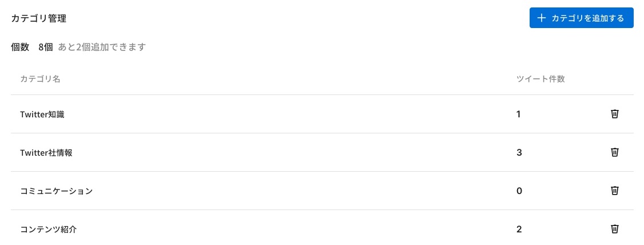Click tweet count 3 for Twitter社情報

[519, 152]
